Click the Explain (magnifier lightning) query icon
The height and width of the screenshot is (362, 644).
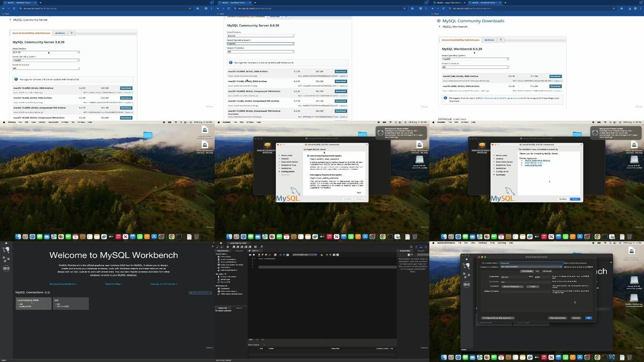point(266,255)
